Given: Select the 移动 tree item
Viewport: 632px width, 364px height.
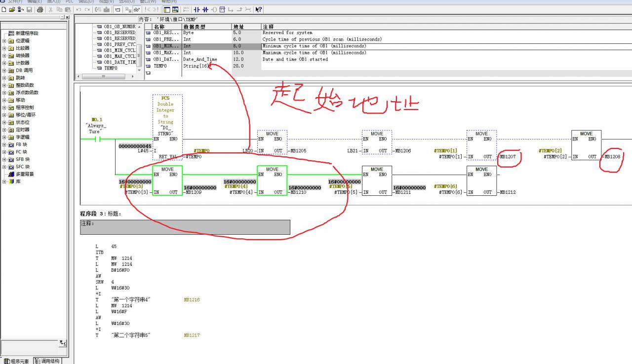Looking at the screenshot, I should tap(20, 100).
